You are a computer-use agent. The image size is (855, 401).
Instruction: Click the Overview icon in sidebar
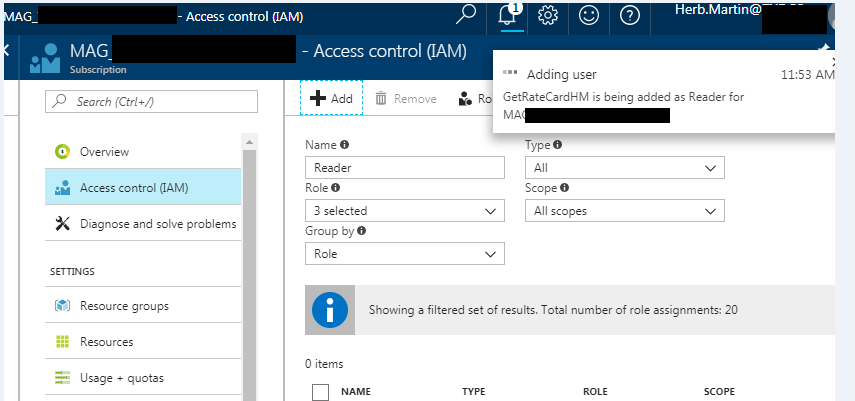click(63, 152)
